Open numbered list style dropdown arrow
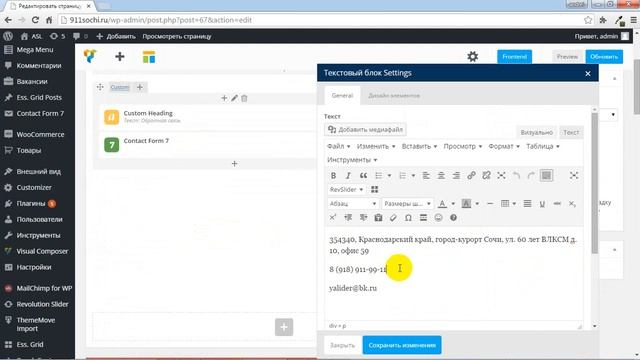 (x=413, y=176)
